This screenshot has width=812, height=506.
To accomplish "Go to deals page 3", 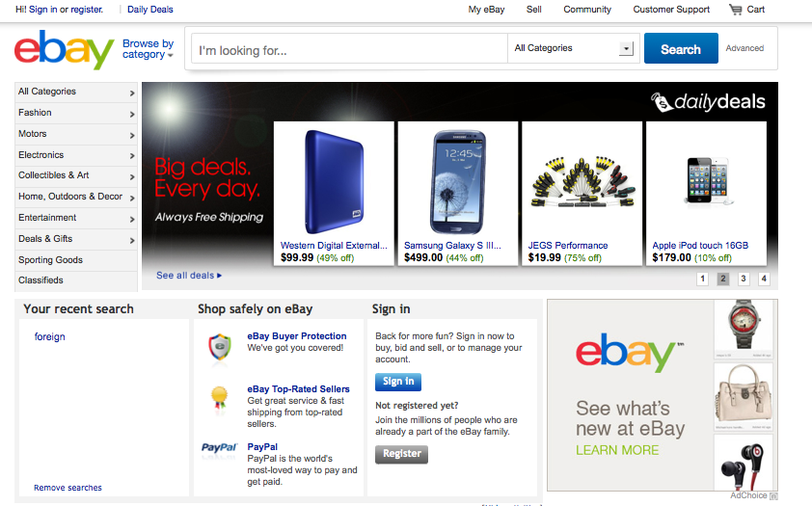I will [744, 279].
